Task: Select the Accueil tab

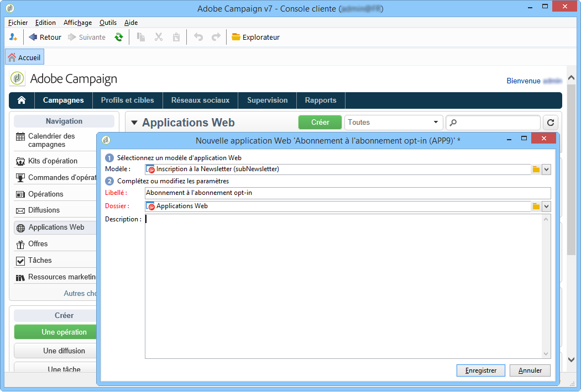Action: tap(25, 57)
